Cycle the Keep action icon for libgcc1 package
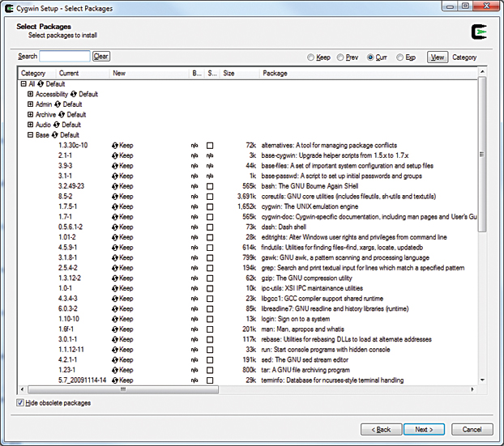Screen dimensions: 504x446 point(115,299)
